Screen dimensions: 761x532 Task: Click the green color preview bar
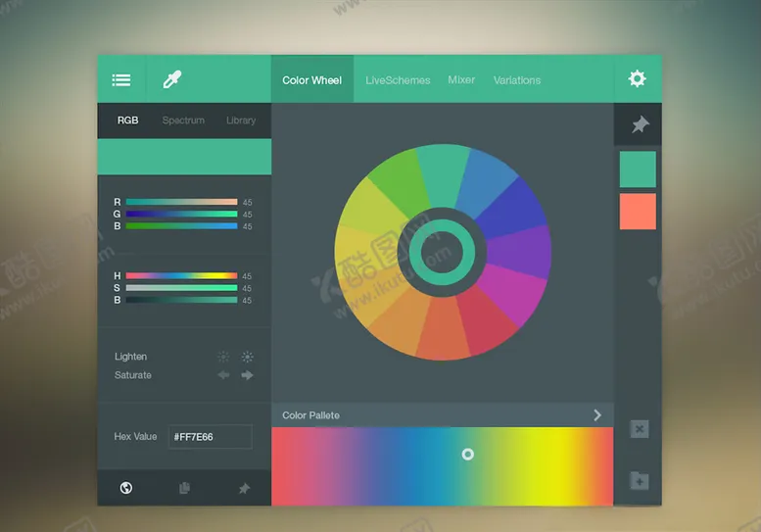pos(184,157)
